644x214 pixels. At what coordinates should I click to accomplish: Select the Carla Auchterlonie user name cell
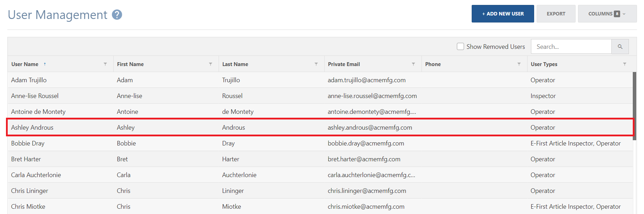pos(60,175)
